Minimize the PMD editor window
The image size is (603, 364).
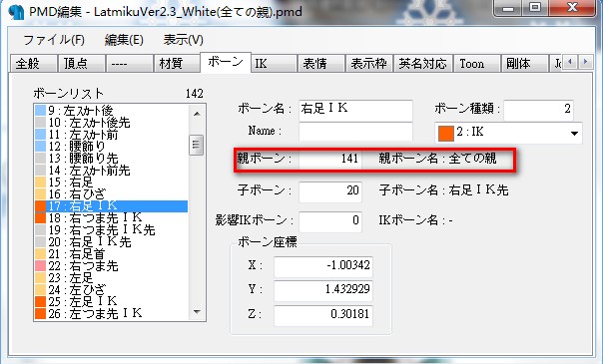tap(508, 8)
